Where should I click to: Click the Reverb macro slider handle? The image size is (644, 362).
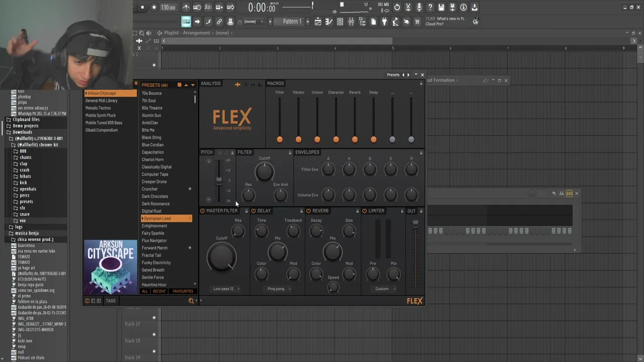coord(355,139)
